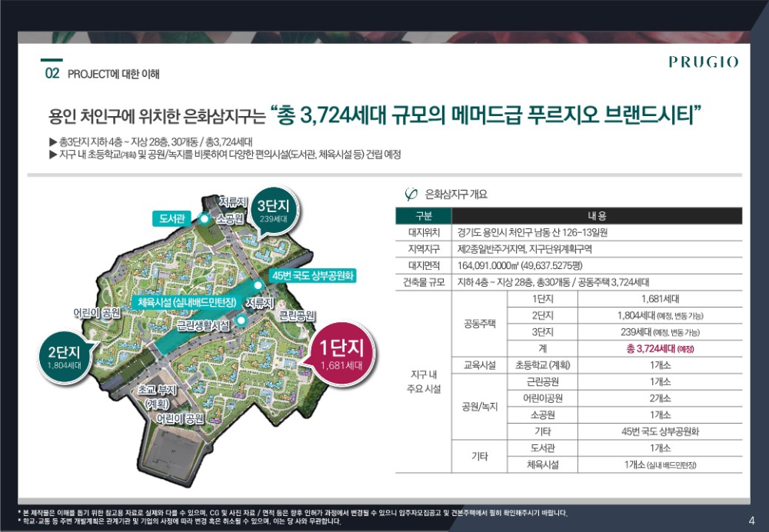Screen dimensions: 769x532
Task: Click the black 내용 table header cell
Action: (x=597, y=216)
